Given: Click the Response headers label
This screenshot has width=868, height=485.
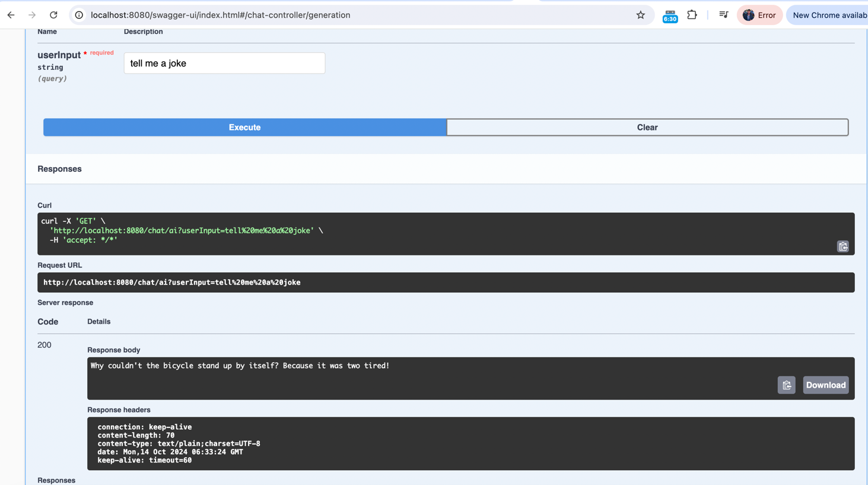Looking at the screenshot, I should (119, 410).
